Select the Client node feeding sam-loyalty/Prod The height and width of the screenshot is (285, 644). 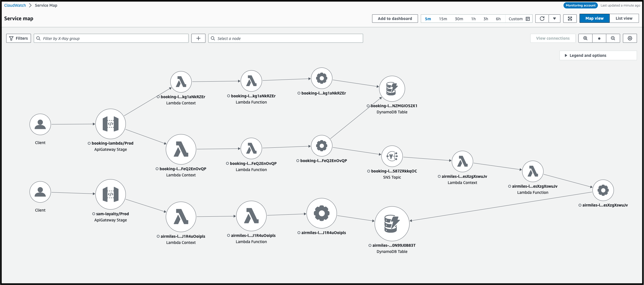(40, 192)
